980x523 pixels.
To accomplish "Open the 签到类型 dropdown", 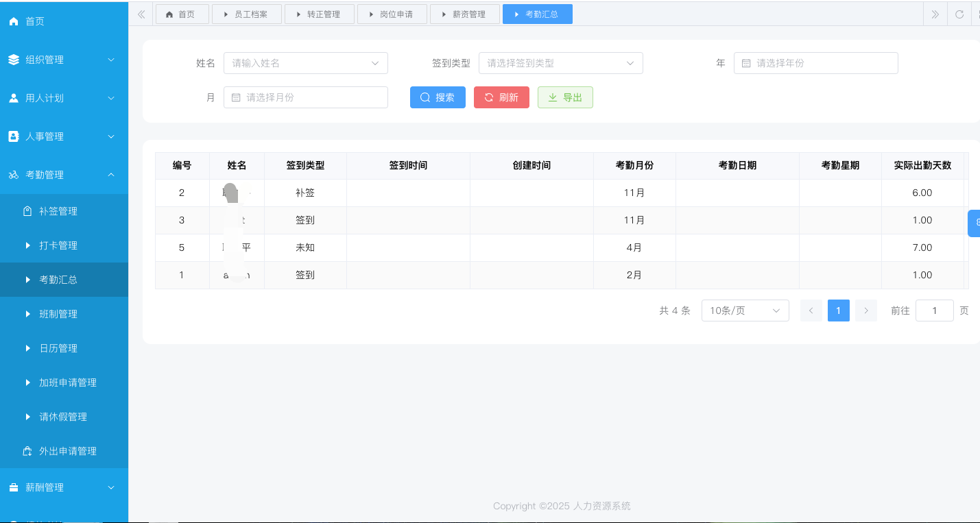I will [560, 62].
